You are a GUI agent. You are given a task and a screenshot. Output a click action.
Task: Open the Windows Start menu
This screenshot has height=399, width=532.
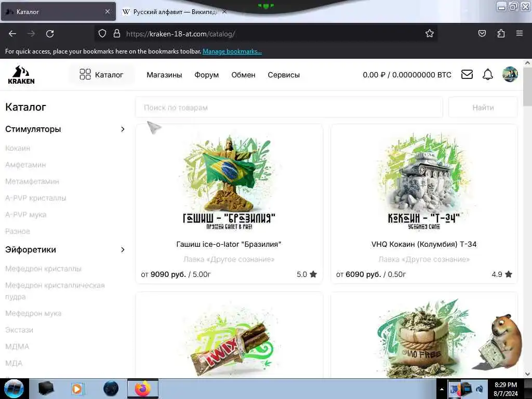[x=14, y=389]
